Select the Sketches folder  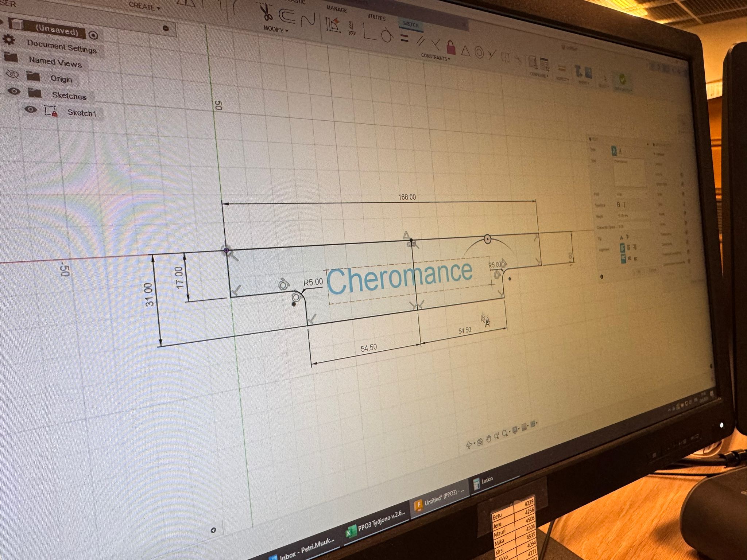click(69, 96)
